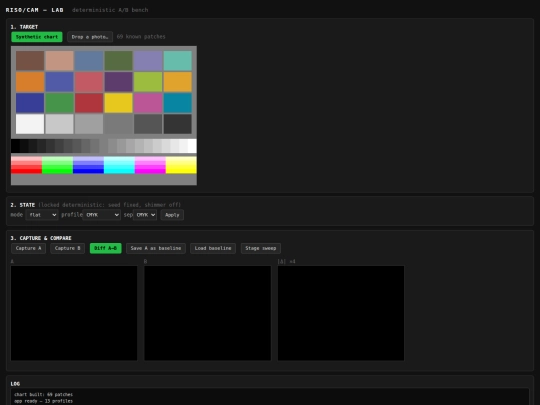Click the red ramp color bar
This screenshot has width=540, height=405.
[x=27, y=165]
